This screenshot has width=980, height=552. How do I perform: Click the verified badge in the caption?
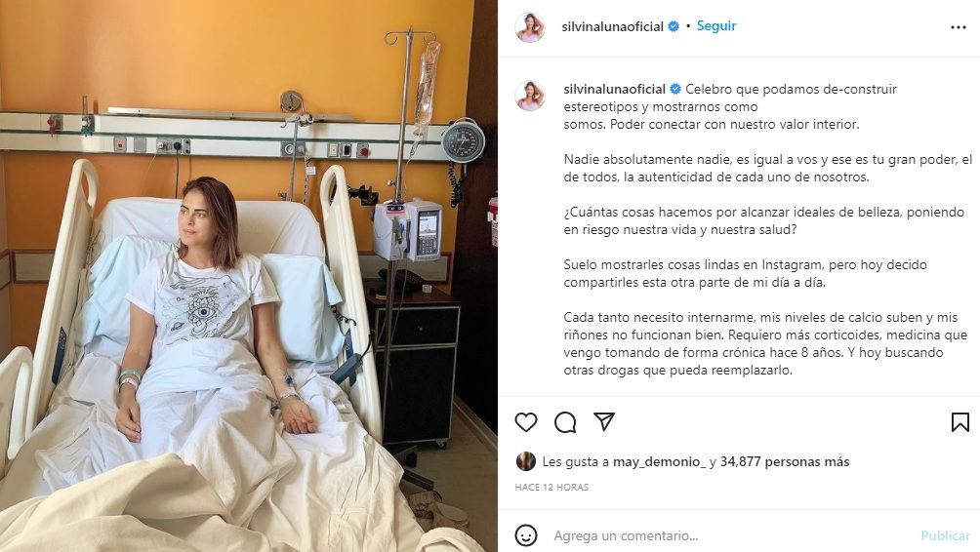pos(675,89)
